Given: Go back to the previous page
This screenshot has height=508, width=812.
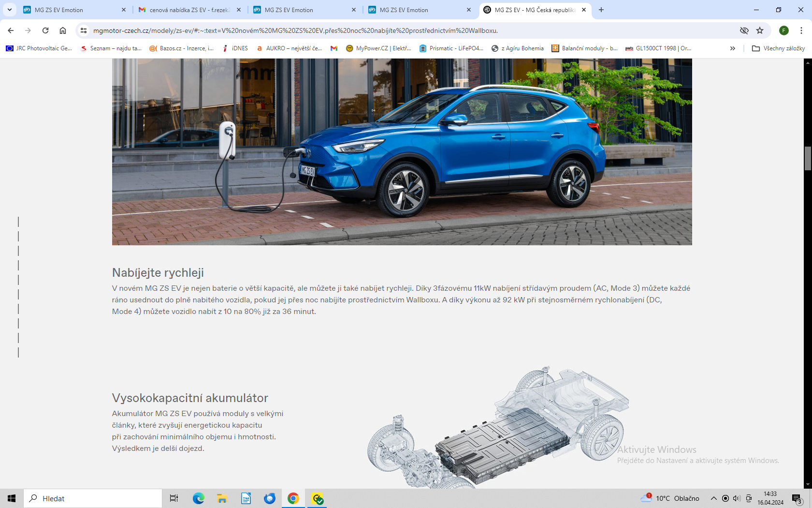Looking at the screenshot, I should coord(11,30).
